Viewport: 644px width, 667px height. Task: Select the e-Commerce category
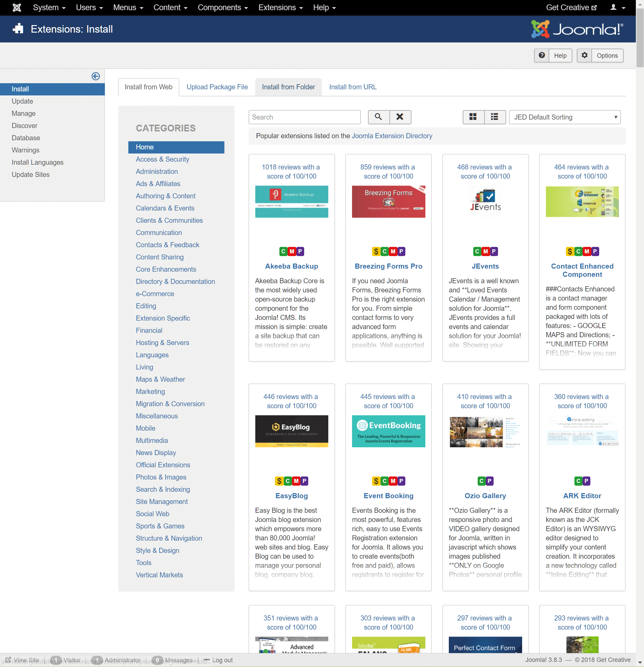click(x=155, y=294)
